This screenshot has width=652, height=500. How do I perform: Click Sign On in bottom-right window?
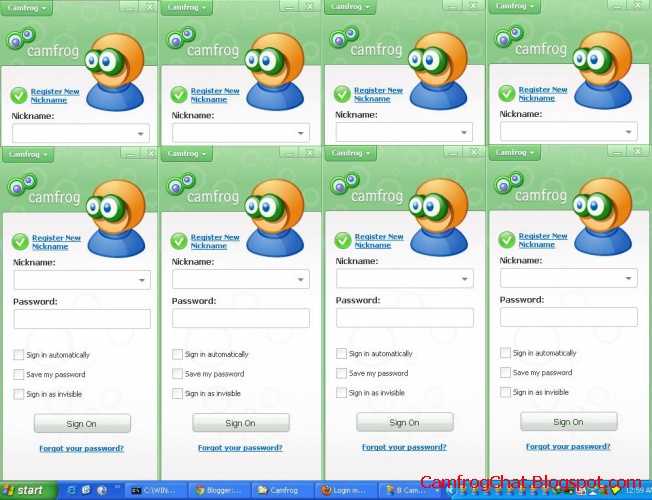tap(569, 422)
